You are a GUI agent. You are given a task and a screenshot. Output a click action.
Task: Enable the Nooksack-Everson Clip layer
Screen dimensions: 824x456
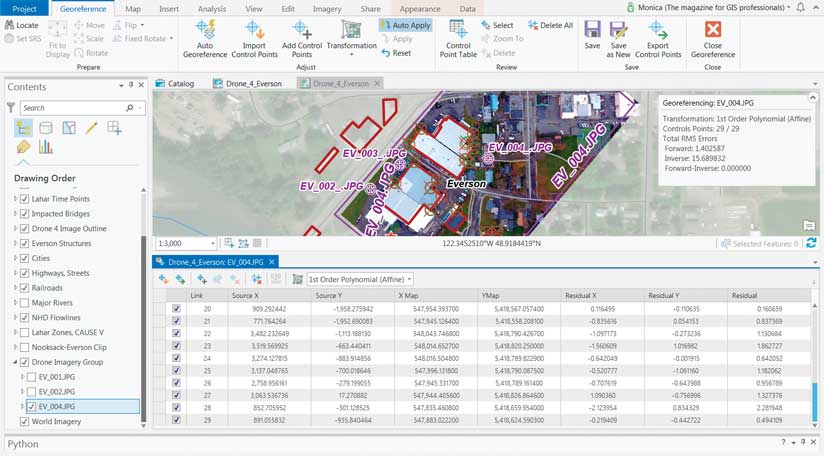coord(24,347)
